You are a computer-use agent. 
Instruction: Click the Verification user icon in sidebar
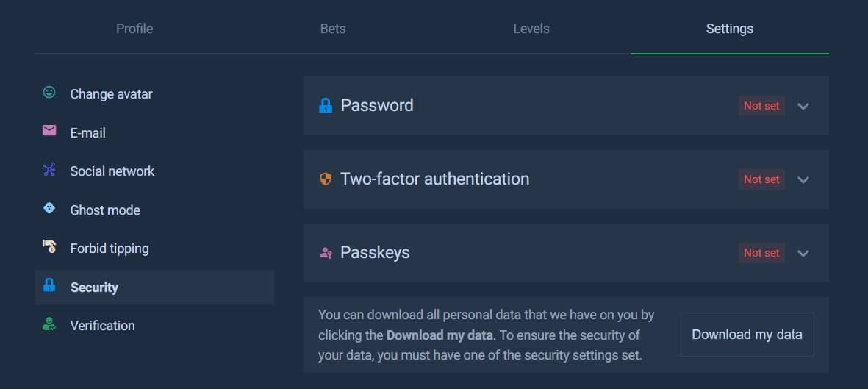click(49, 324)
